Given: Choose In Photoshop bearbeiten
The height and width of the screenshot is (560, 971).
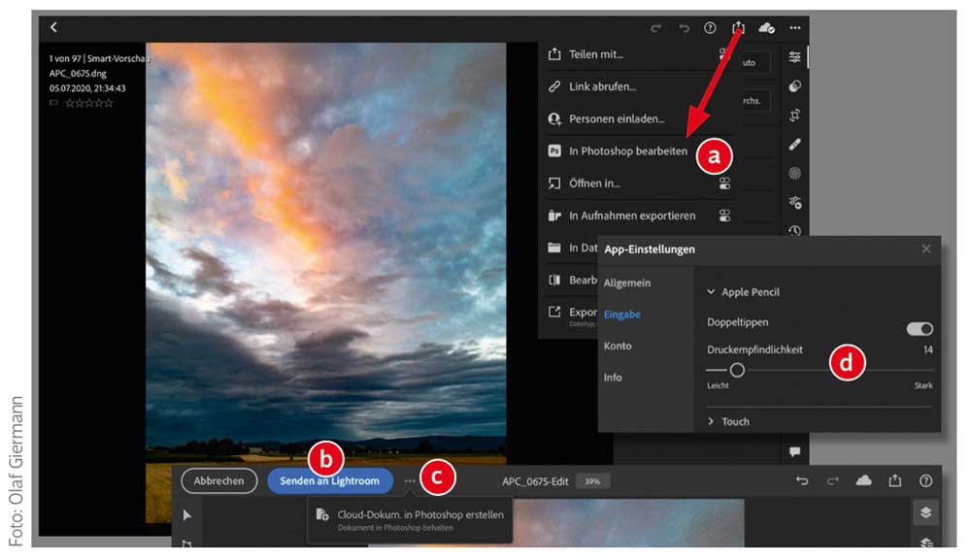Looking at the screenshot, I should (627, 151).
